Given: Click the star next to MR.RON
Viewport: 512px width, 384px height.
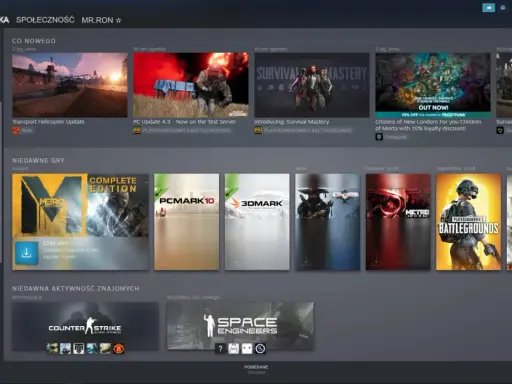Looking at the screenshot, I should pyautogui.click(x=118, y=20).
